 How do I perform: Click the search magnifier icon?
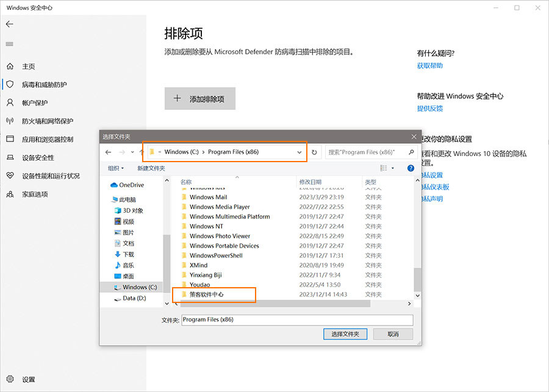(x=411, y=152)
